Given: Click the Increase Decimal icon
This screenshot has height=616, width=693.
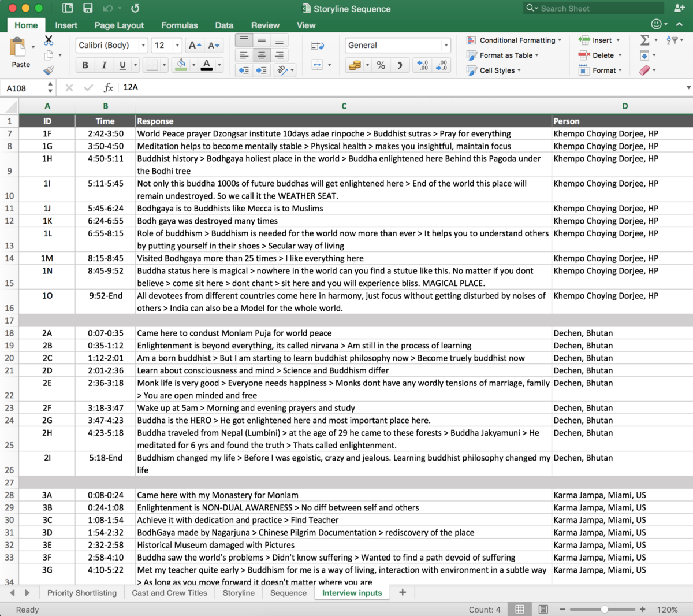Looking at the screenshot, I should point(422,65).
